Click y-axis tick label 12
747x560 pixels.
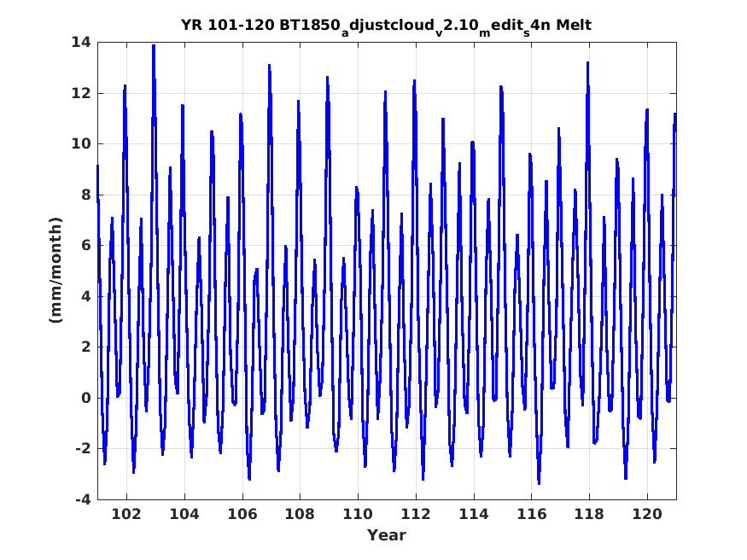[x=81, y=93]
